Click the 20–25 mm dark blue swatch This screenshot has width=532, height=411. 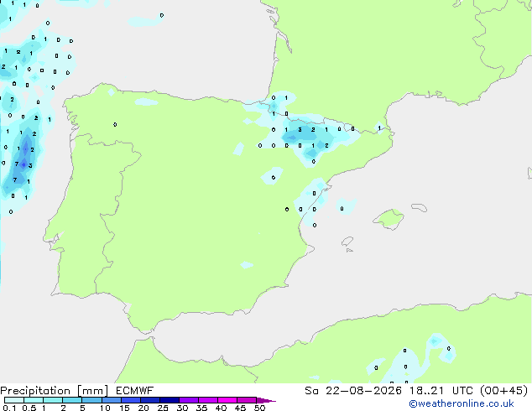click(150, 400)
